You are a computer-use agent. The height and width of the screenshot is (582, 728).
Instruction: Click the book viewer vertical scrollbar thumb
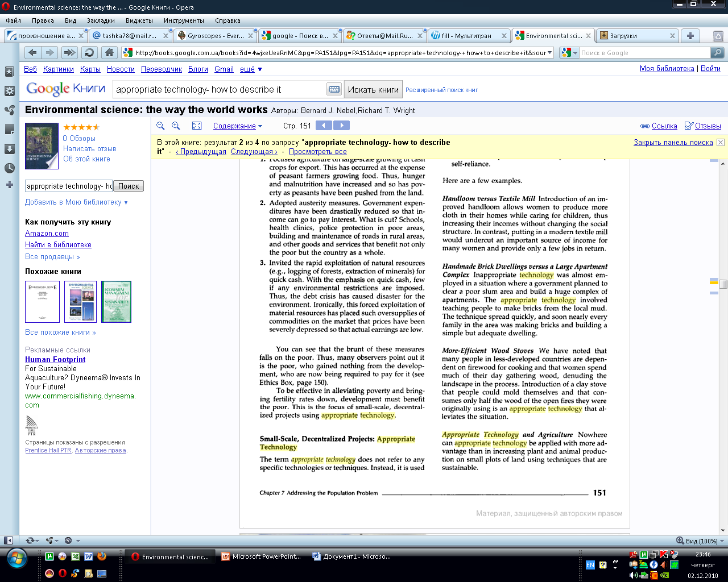click(x=723, y=284)
